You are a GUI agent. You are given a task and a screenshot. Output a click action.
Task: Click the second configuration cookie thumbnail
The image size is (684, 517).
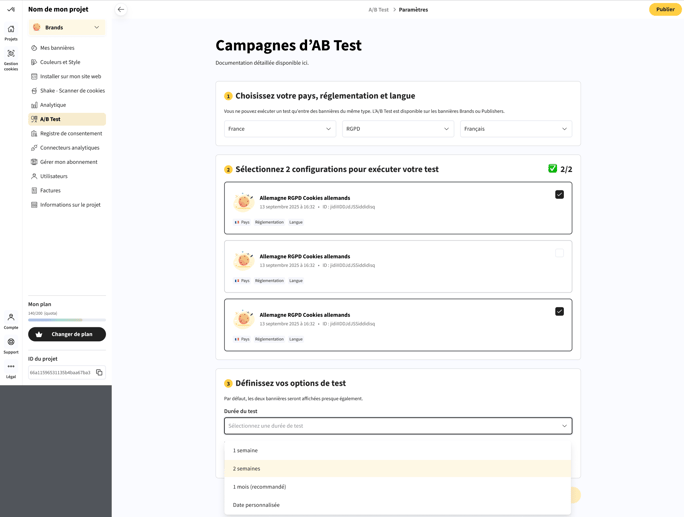[x=243, y=260]
